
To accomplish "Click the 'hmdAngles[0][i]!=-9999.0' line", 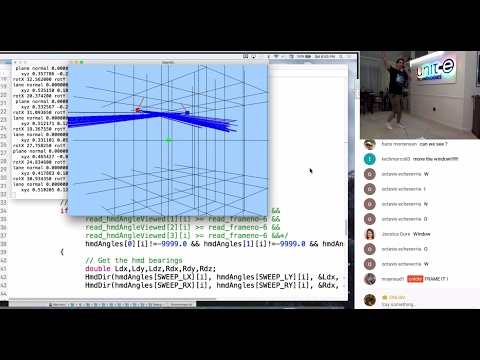I will point(214,244).
